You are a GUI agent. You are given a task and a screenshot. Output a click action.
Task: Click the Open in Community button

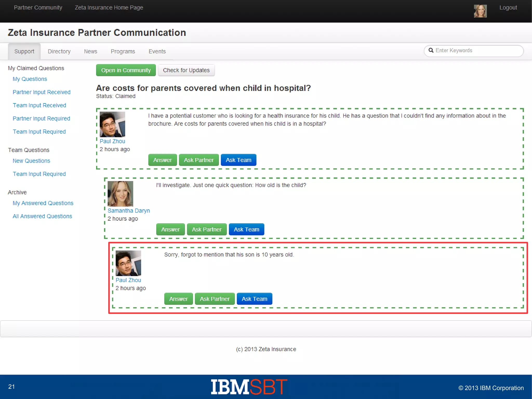(x=126, y=70)
